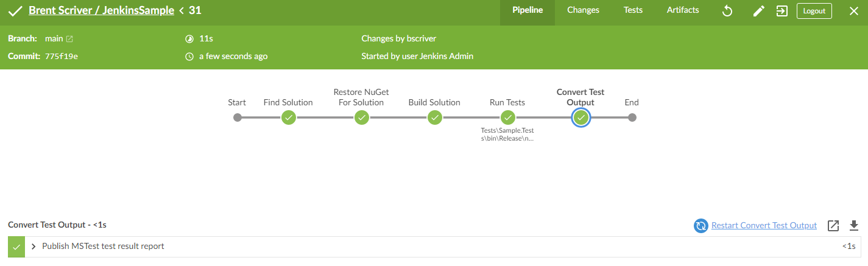Open Brent Scriver / JenkinsSample link
Image resolution: width=868 pixels, height=266 pixels.
pyautogui.click(x=101, y=10)
